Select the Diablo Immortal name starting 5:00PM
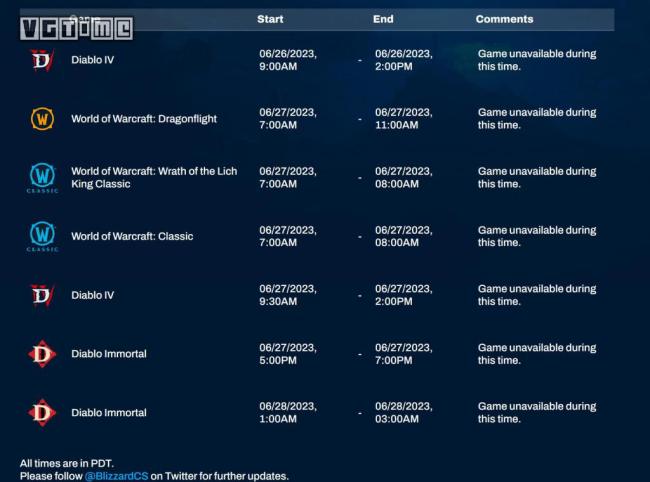This screenshot has width=650, height=482. [109, 354]
